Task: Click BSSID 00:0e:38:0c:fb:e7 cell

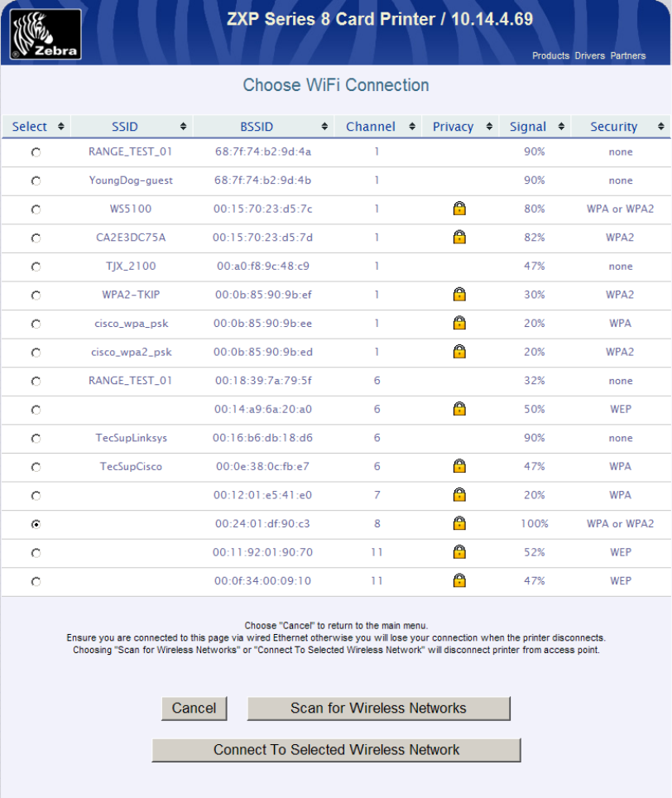Action: [262, 466]
